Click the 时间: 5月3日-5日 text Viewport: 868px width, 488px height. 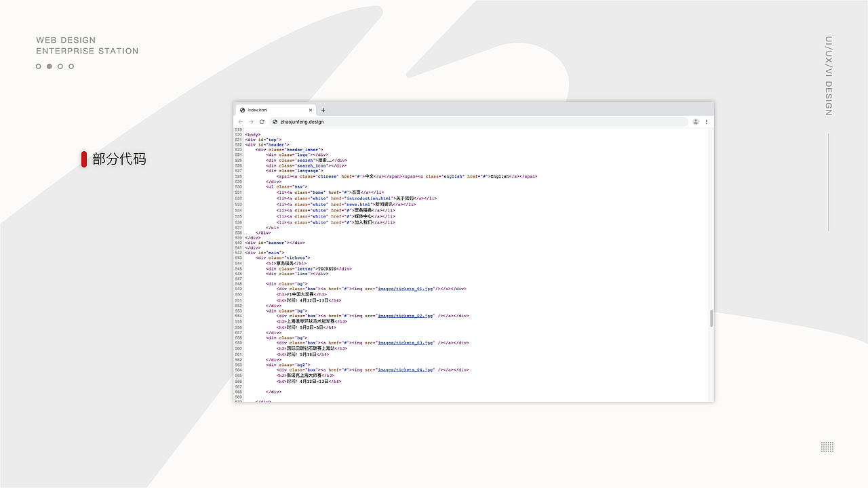click(x=307, y=327)
